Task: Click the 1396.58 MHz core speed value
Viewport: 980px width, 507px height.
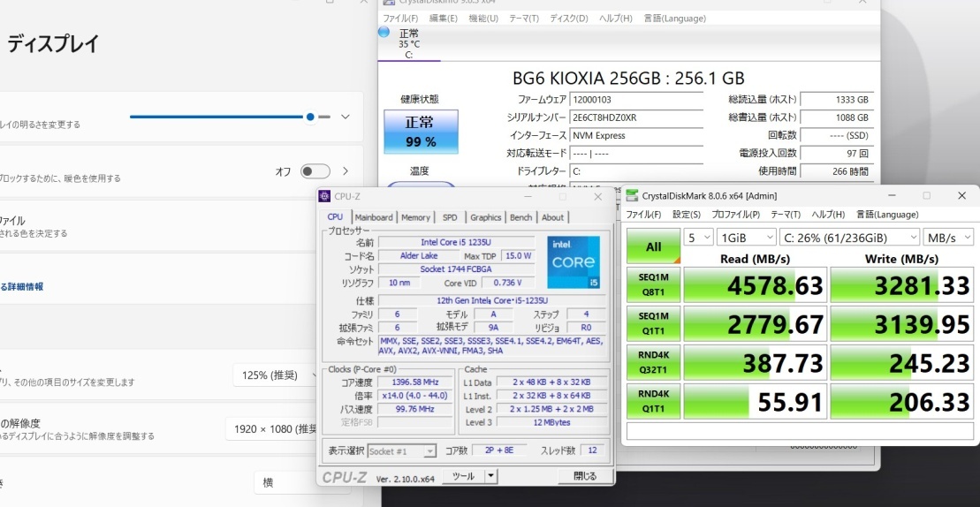Action: (415, 382)
